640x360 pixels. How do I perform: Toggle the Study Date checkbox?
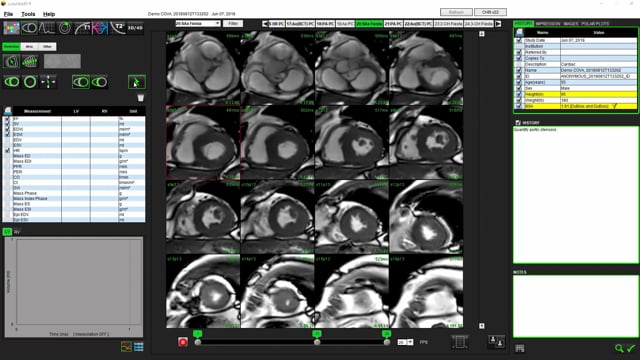click(x=519, y=40)
